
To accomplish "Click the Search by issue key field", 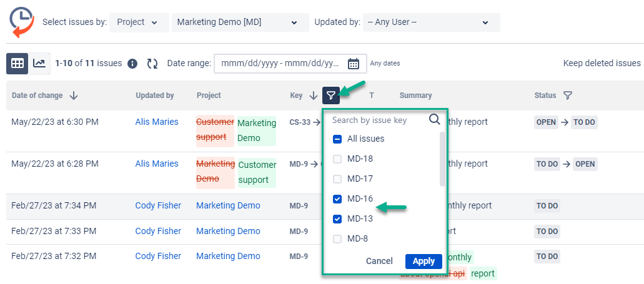I will 378,120.
